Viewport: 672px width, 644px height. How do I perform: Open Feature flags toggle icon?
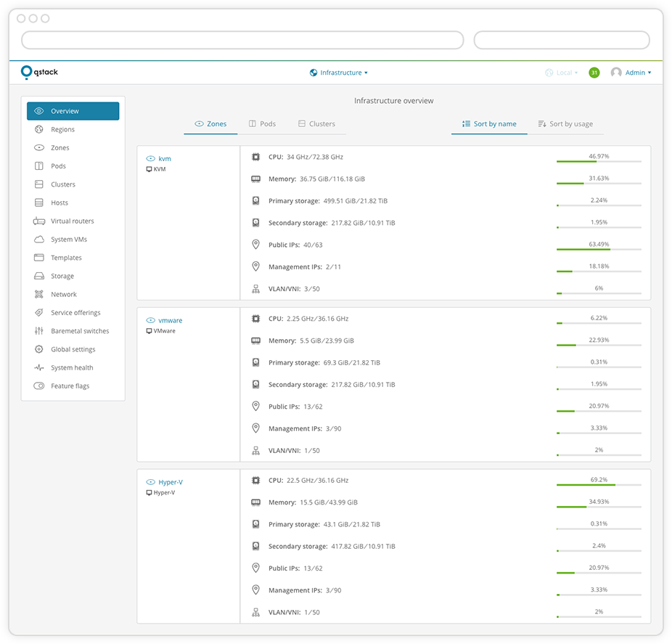[x=39, y=386]
